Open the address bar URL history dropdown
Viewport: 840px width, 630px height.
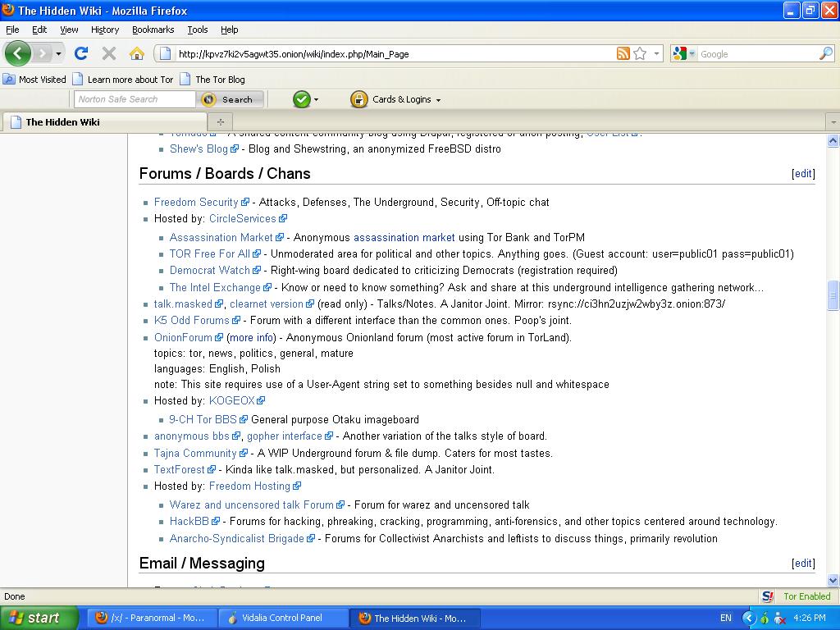(x=656, y=53)
